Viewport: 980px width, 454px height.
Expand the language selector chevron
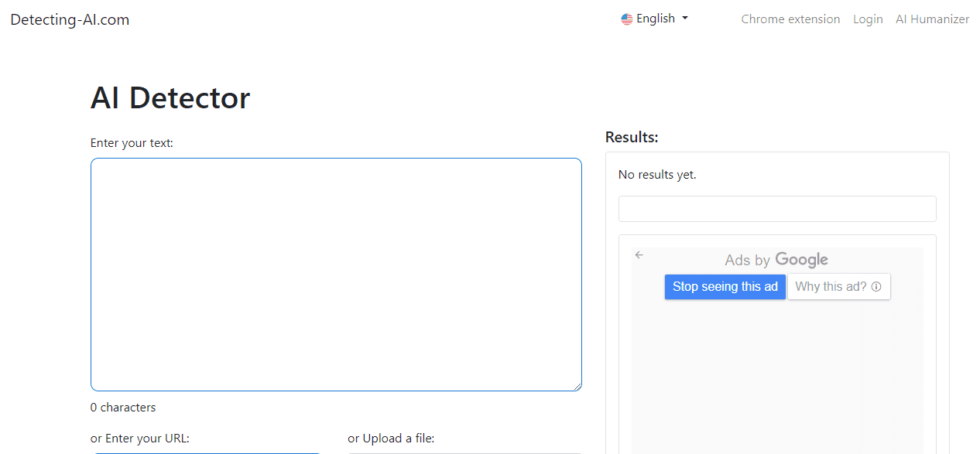684,19
